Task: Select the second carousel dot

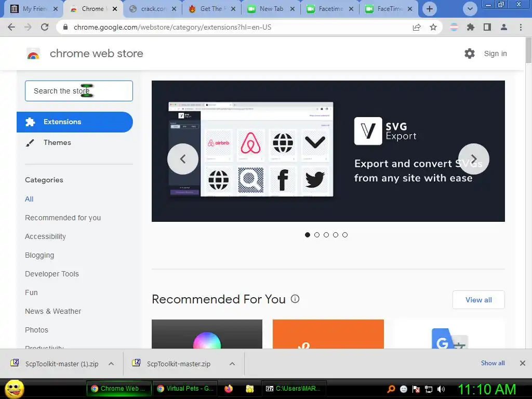Action: [x=317, y=235]
